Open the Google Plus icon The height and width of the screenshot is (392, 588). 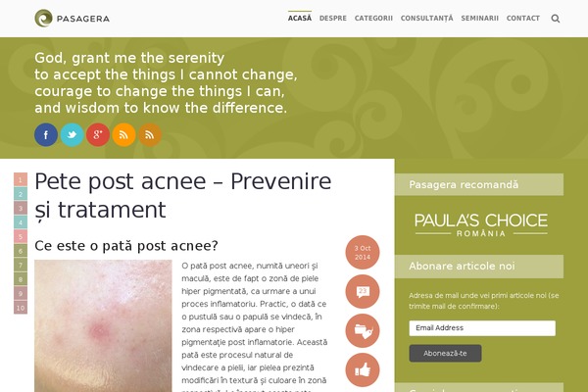98,134
